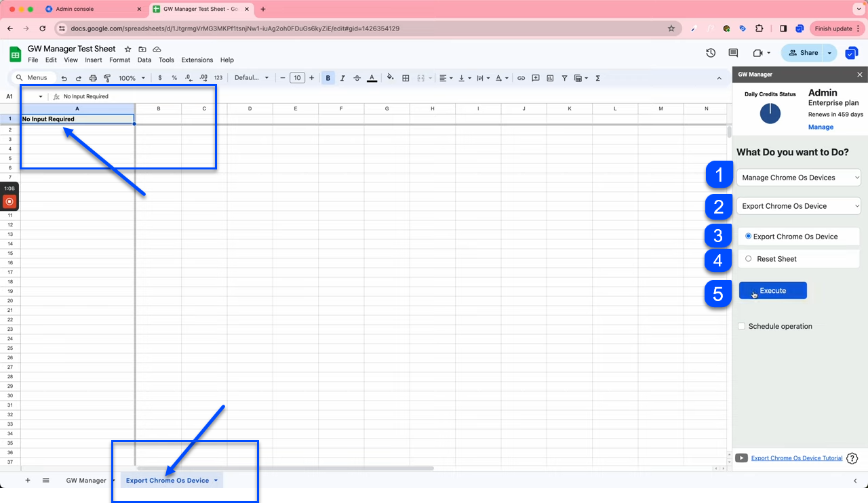This screenshot has height=503, width=868.
Task: Open the Extensions menu
Action: pyautogui.click(x=197, y=60)
